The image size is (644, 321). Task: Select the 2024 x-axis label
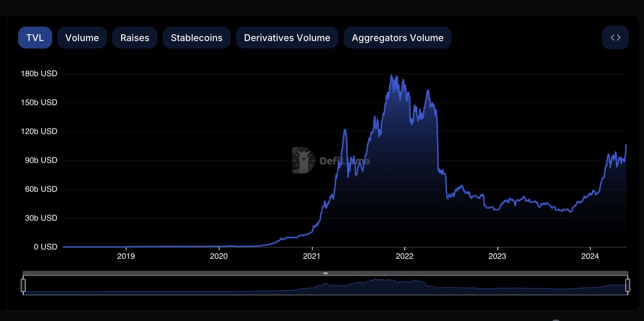pyautogui.click(x=590, y=256)
